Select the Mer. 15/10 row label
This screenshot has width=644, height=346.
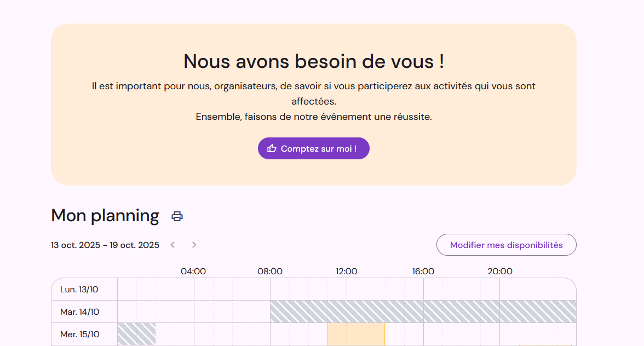80,334
